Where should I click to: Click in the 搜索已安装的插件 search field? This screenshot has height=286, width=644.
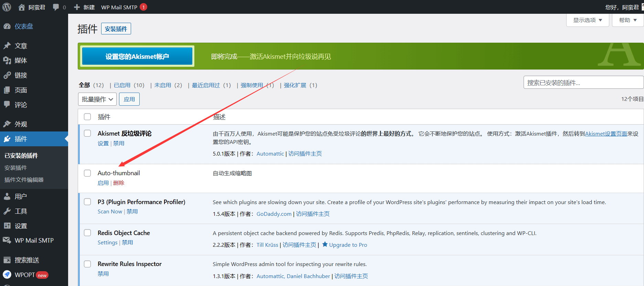[583, 83]
